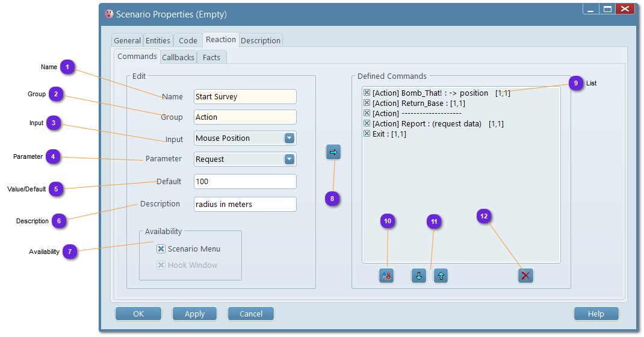Delete selected command with red X
The image size is (644, 337).
tap(525, 276)
